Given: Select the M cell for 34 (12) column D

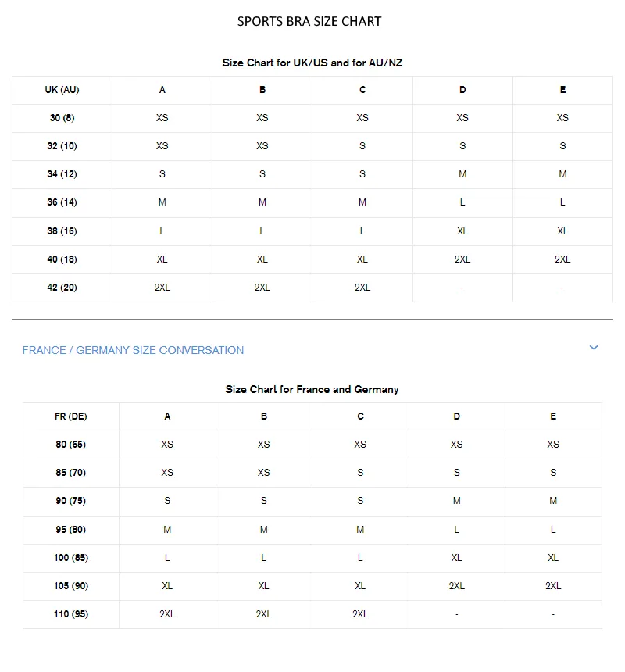Looking at the screenshot, I should click(462, 174).
